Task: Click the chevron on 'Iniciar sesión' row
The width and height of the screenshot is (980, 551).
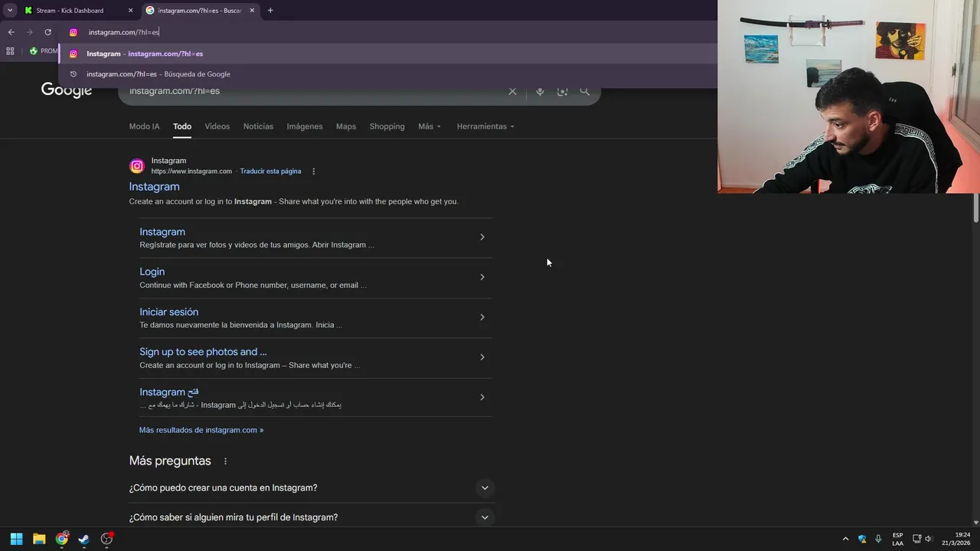Action: (x=482, y=317)
